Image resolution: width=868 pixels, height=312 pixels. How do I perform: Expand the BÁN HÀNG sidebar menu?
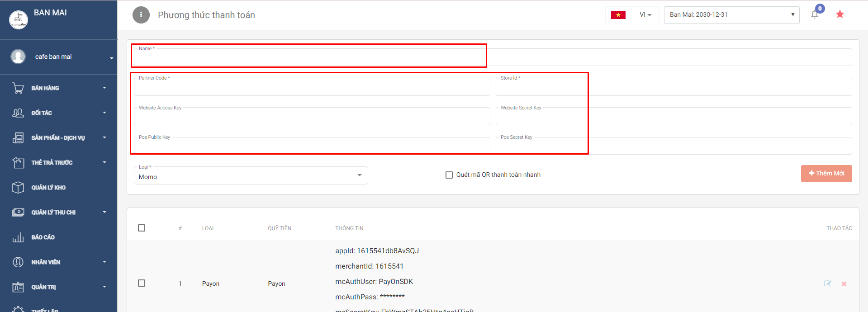pyautogui.click(x=59, y=88)
